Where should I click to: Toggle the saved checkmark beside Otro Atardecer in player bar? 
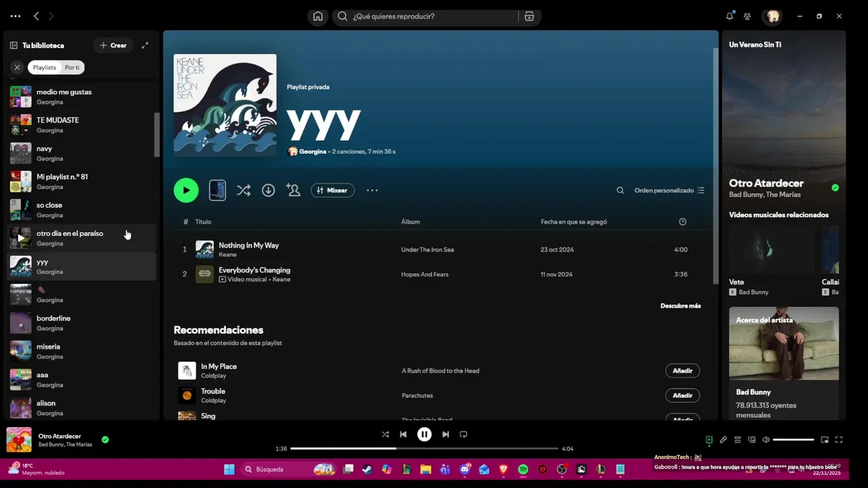[105, 440]
